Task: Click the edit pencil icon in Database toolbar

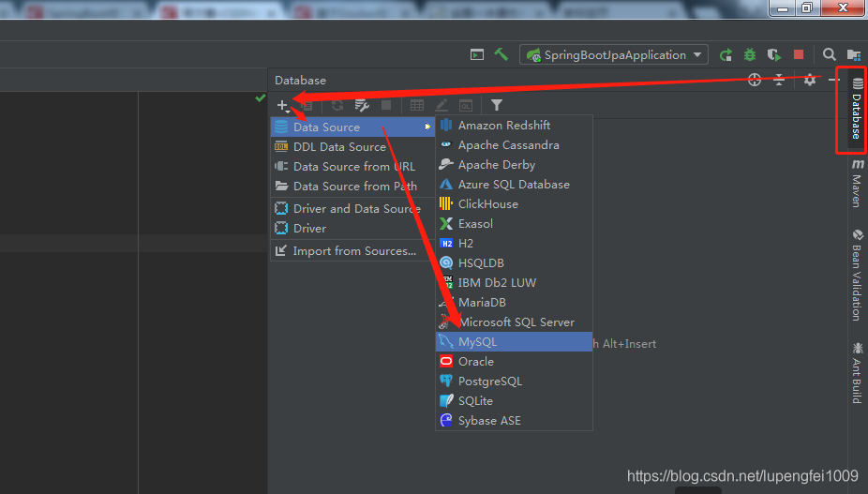Action: (x=441, y=105)
